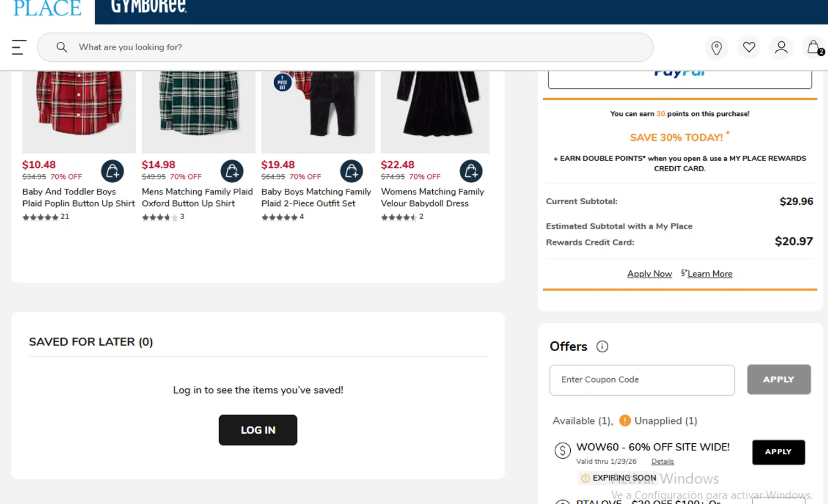
Task: Open the store locator pin icon
Action: (716, 48)
